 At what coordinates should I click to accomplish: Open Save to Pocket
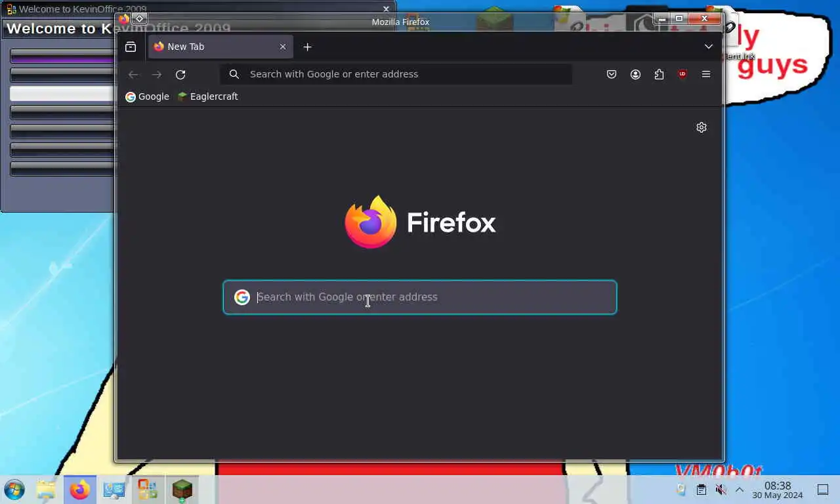point(612,74)
